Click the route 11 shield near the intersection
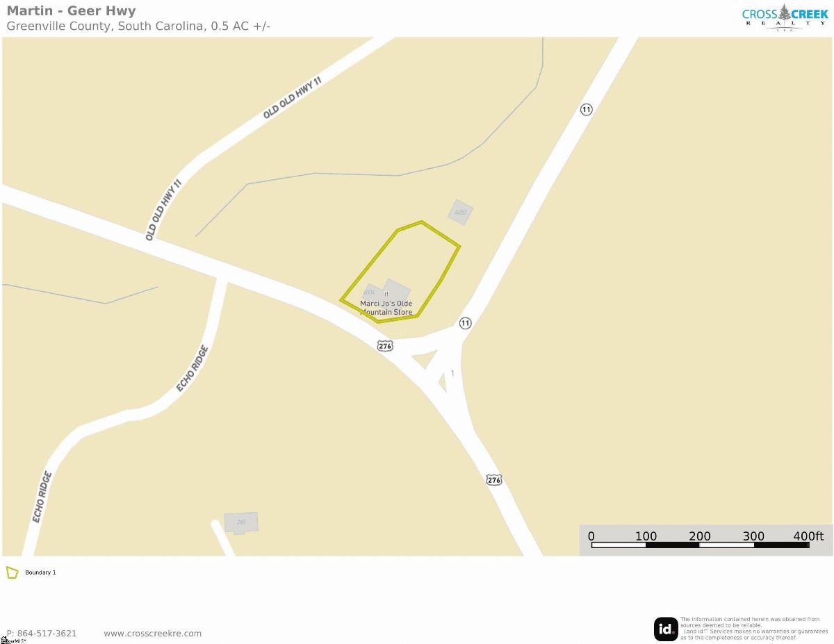Screen dimensions: 834x644 465,323
